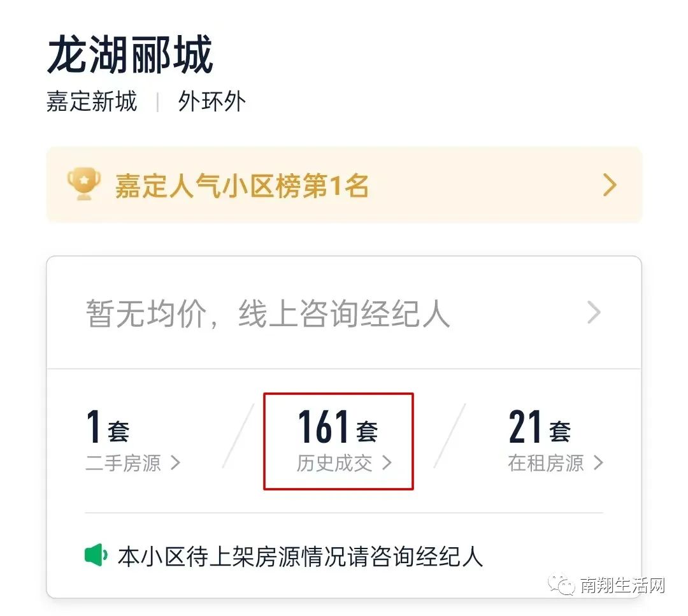Click the green speaker announcement icon

(96, 555)
